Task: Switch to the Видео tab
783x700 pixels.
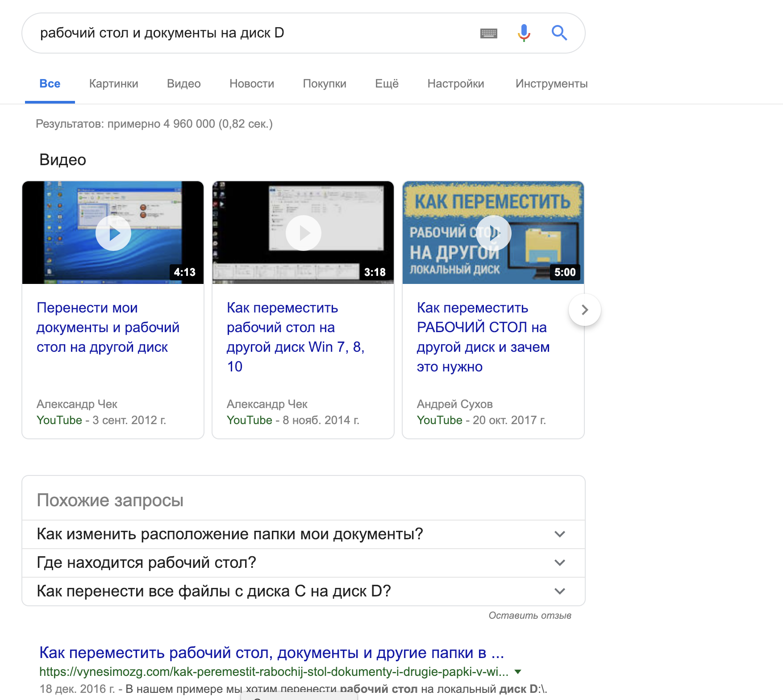Action: pyautogui.click(x=184, y=84)
